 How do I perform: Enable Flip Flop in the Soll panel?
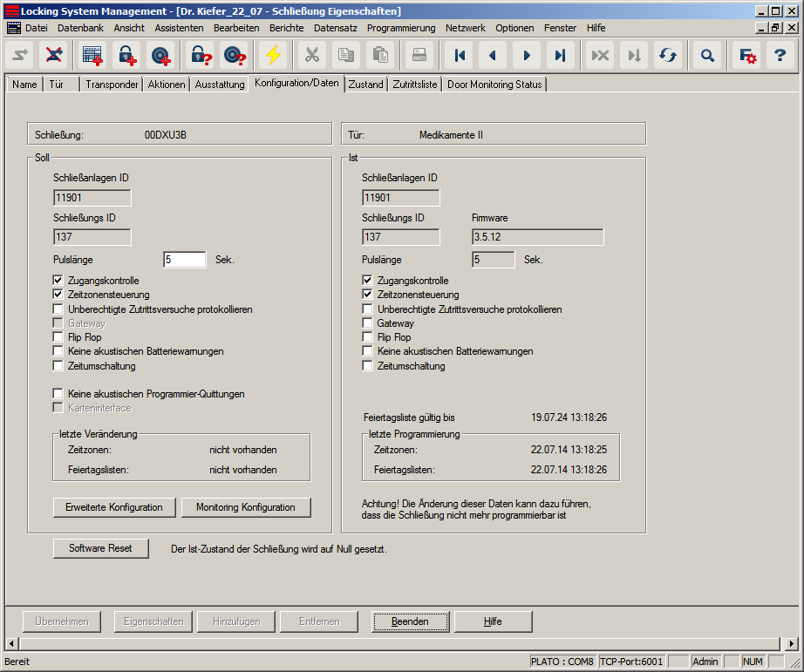58,337
